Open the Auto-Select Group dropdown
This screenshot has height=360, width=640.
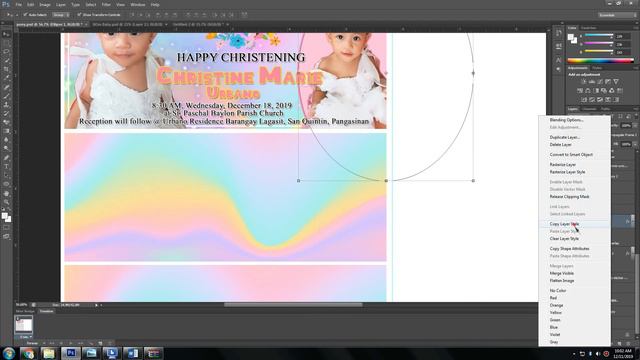tap(60, 15)
